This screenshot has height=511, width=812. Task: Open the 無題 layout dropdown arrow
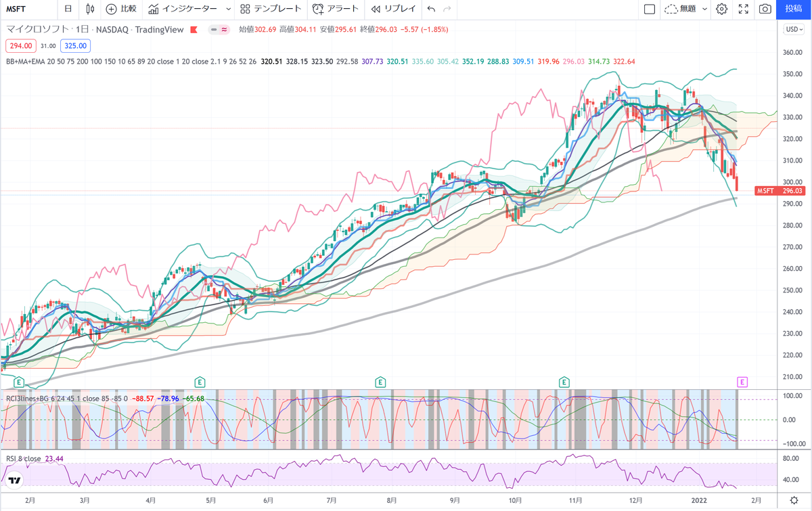pyautogui.click(x=704, y=9)
